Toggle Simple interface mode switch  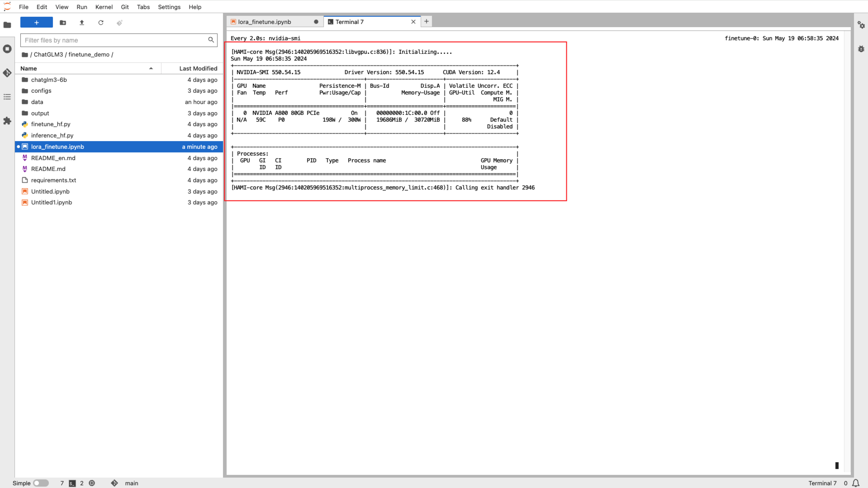click(x=41, y=483)
